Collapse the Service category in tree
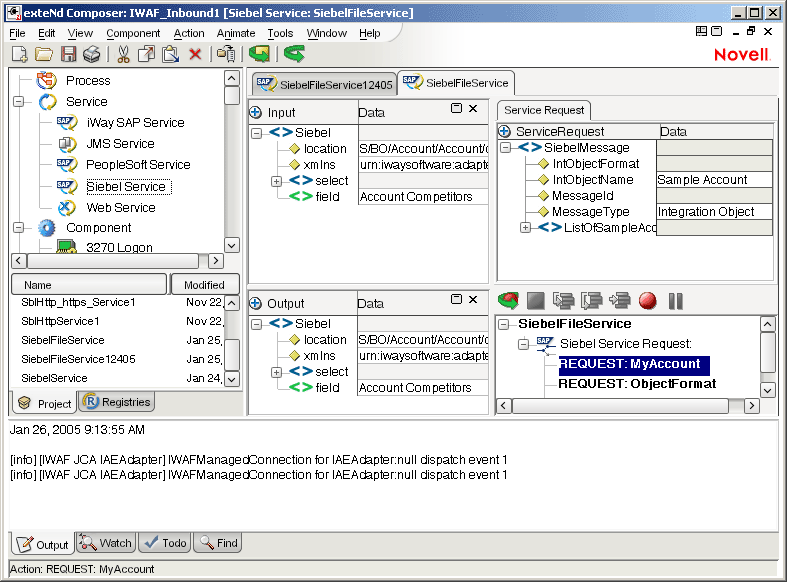The height and width of the screenshot is (582, 787). pyautogui.click(x=19, y=102)
